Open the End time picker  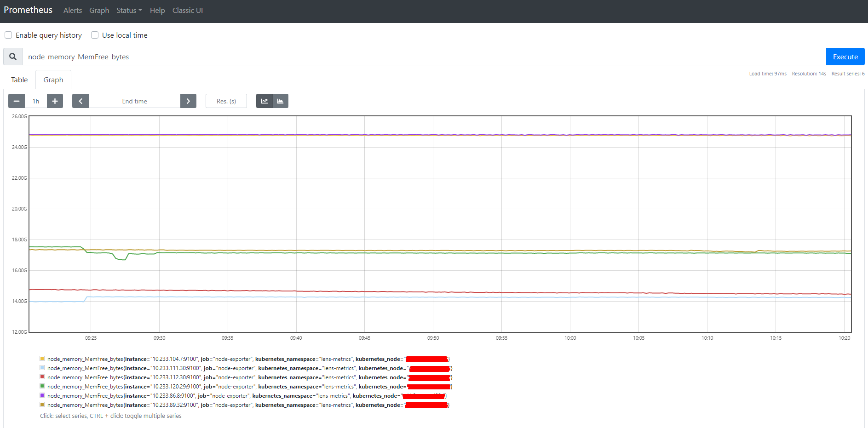click(134, 101)
